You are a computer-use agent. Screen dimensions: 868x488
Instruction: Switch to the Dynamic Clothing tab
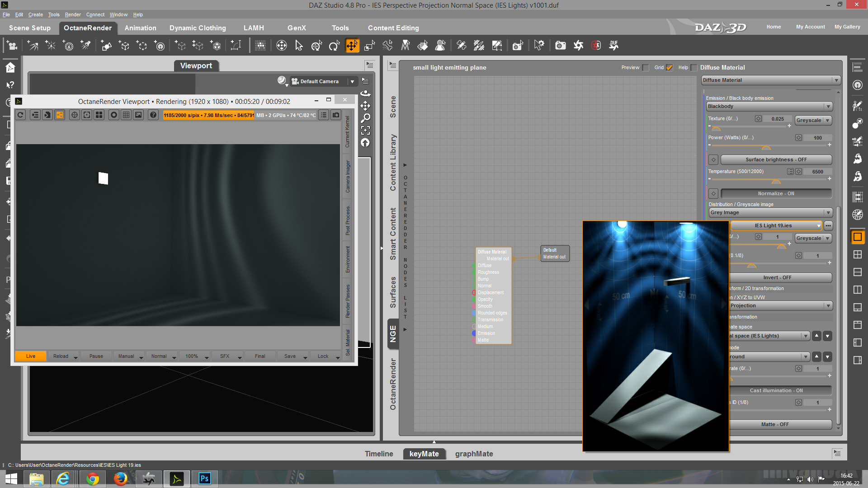click(198, 28)
